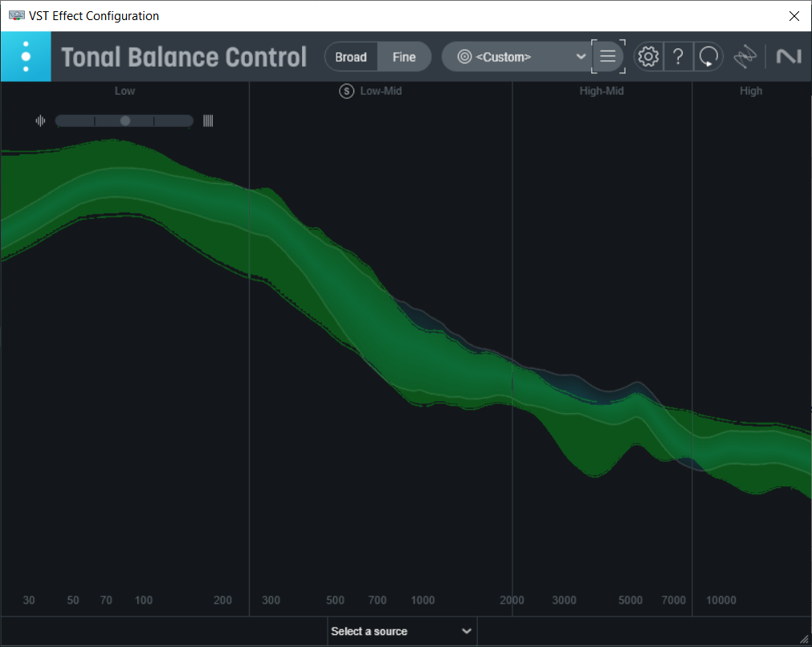Open the Select a source dropdown
Viewport: 812px width, 647px height.
(x=402, y=631)
